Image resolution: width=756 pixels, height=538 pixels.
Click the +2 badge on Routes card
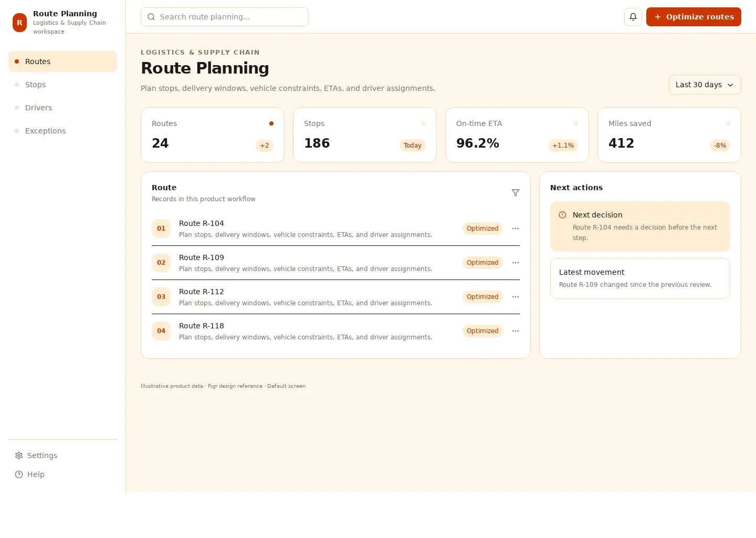[x=265, y=146]
